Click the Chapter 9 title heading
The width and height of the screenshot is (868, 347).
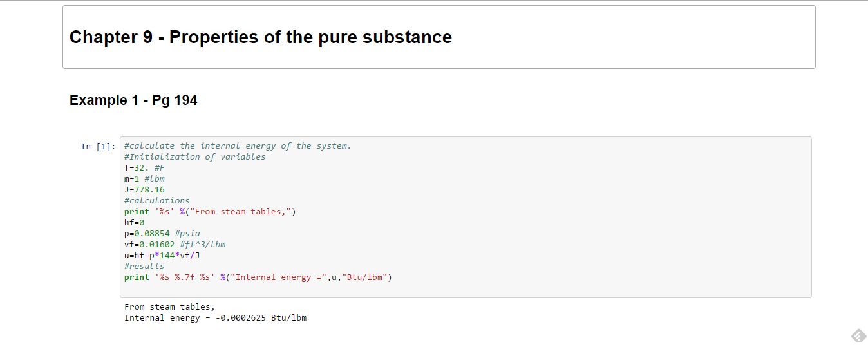point(260,37)
